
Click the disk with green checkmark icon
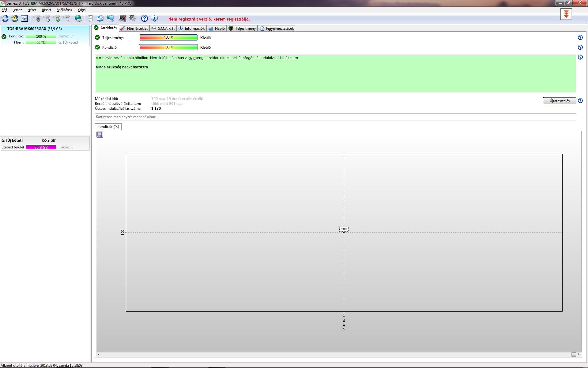click(x=57, y=18)
